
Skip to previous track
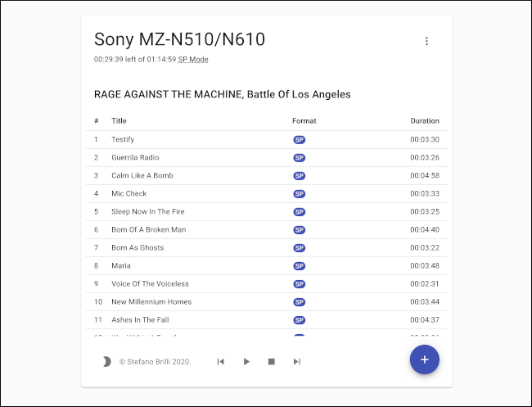(220, 362)
